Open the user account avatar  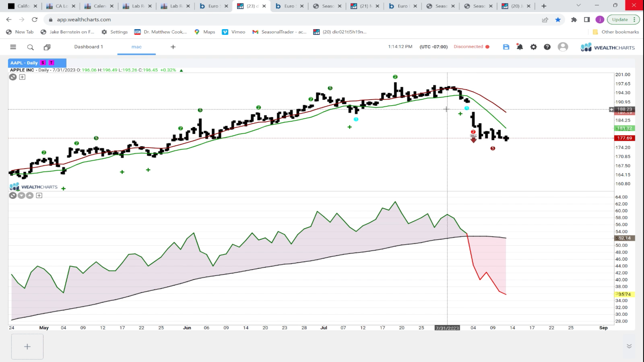click(563, 47)
